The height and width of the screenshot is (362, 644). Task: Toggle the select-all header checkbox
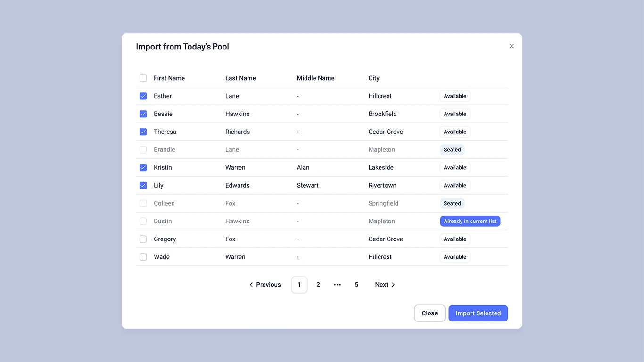[143, 78]
